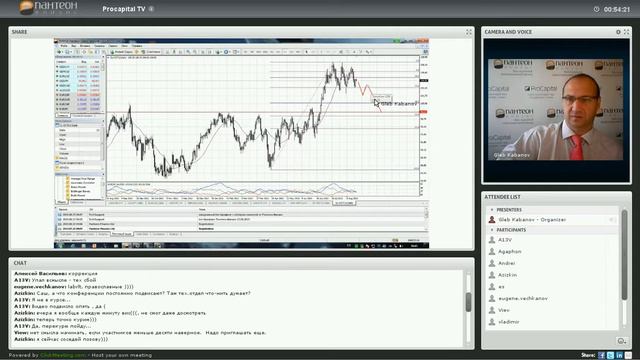Click the attendee list scrollbar thumb
Screen dimensions: 640x360
624,255
